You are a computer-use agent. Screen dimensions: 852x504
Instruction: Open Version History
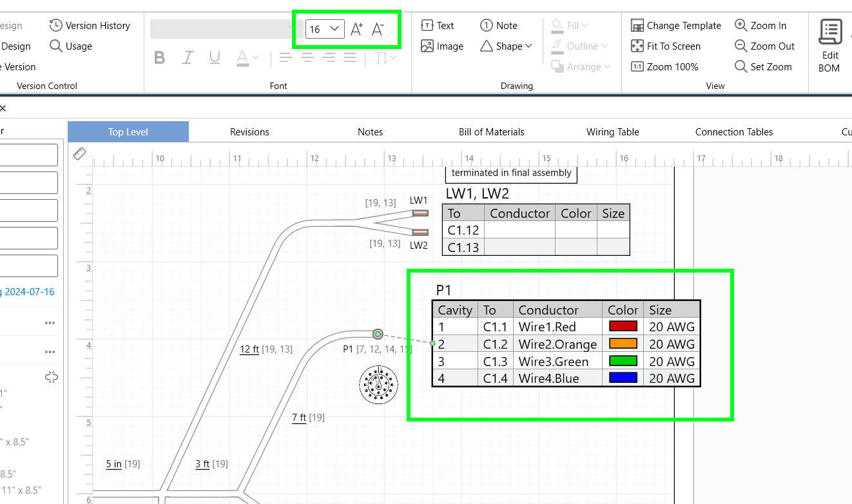[x=90, y=26]
